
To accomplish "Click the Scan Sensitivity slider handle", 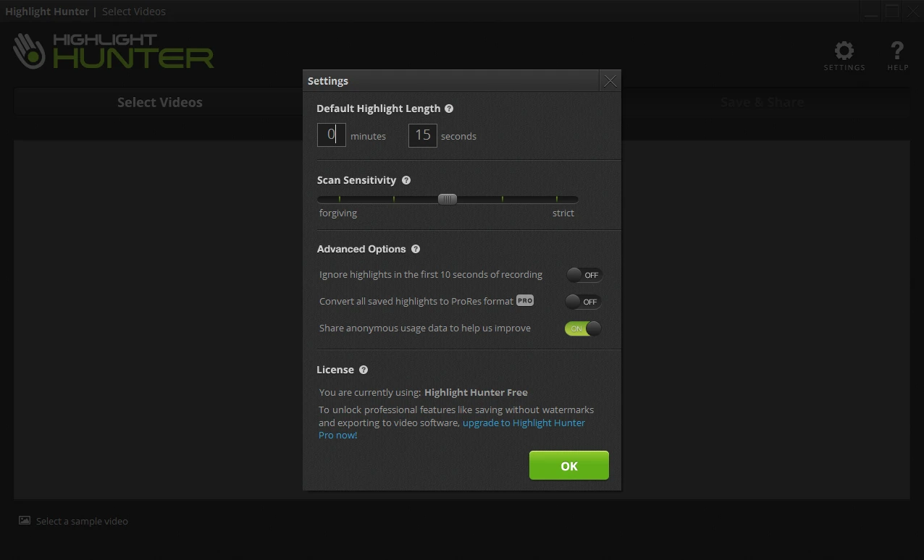I will point(448,199).
